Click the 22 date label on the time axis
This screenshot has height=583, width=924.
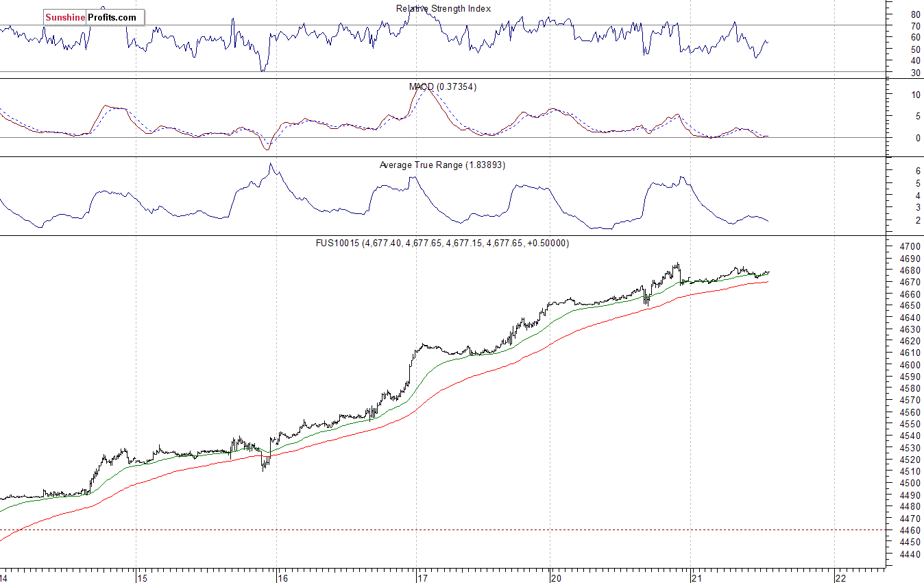(840, 578)
